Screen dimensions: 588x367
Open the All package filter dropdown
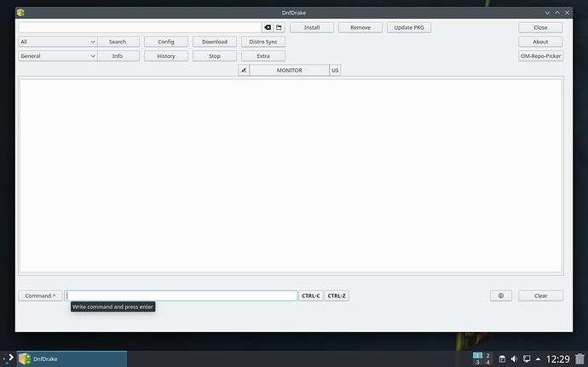58,42
